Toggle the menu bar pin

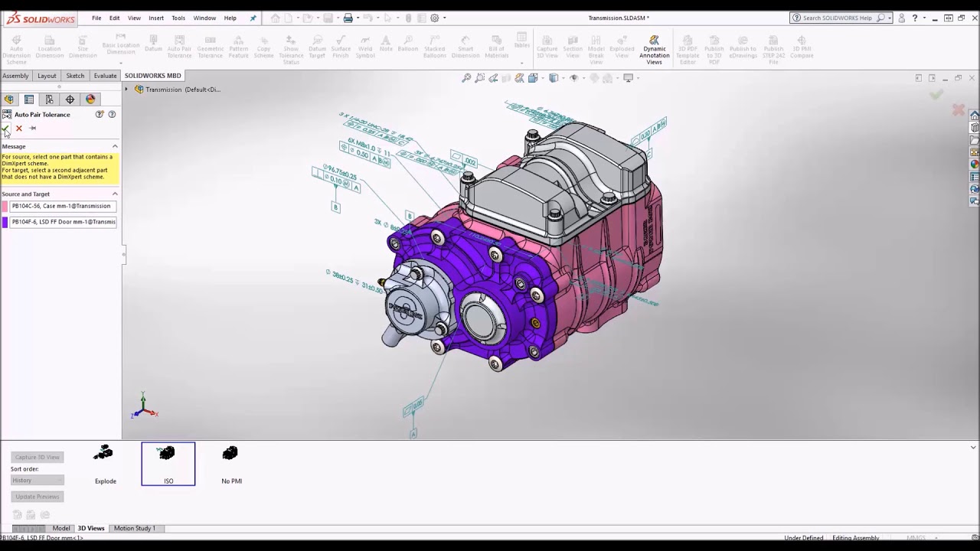point(253,18)
